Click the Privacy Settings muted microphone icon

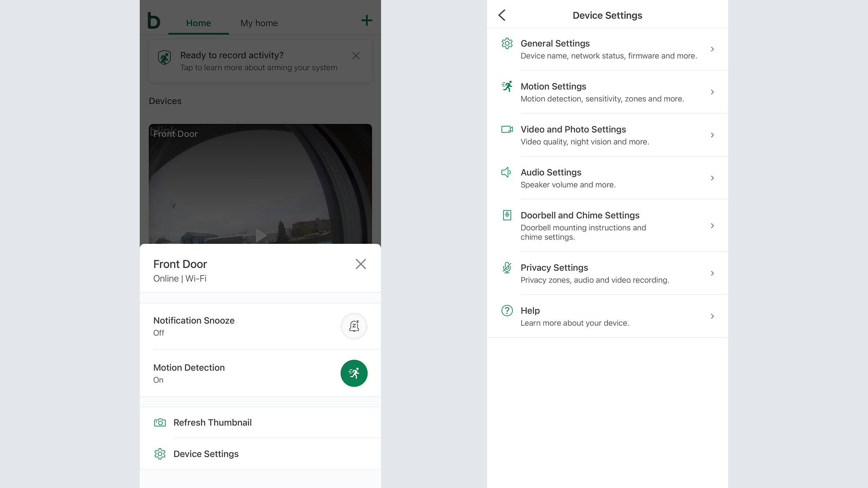point(506,268)
